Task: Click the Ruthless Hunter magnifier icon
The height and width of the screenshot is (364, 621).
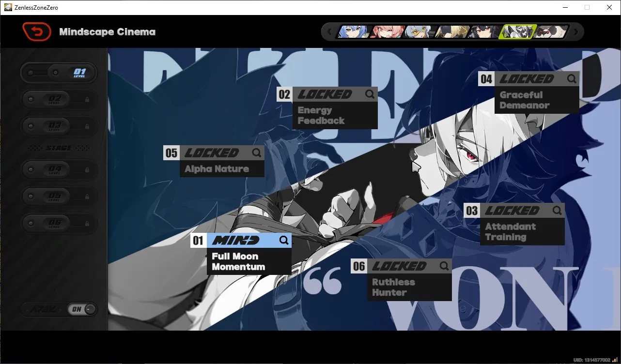Action: 444,266
